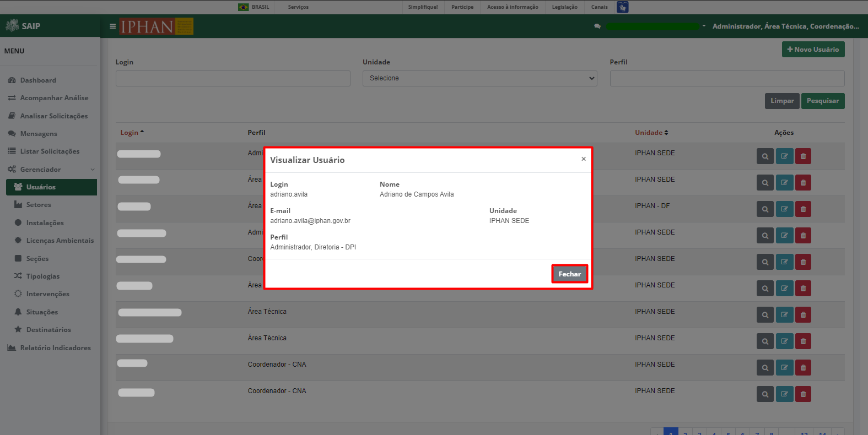868x435 pixels.
Task: Click the Novo Usuário button
Action: point(813,50)
